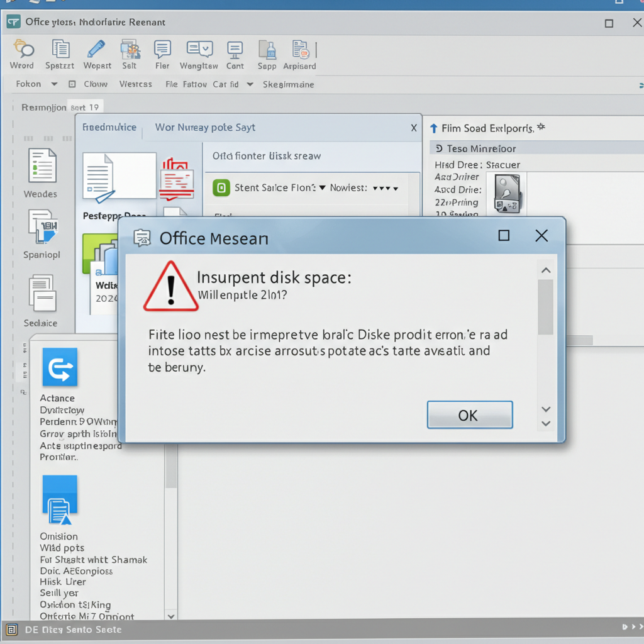Image resolution: width=644 pixels, height=644 pixels.
Task: Toggle the Clowv checkbox
Action: point(72,84)
